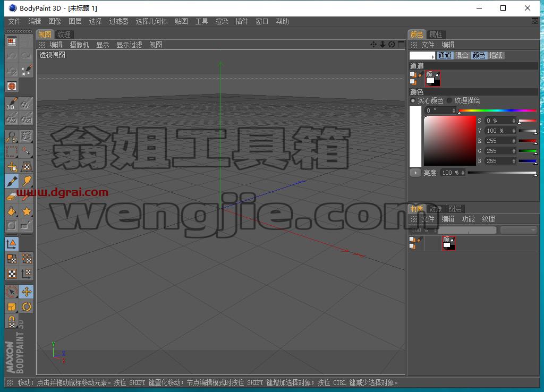The height and width of the screenshot is (392, 544).
Task: Select the Rotate tool circular arrows
Action: [27, 306]
